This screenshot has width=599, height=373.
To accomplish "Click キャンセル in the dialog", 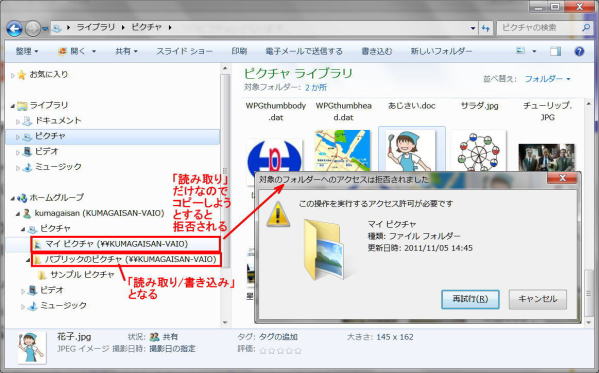I will [x=537, y=299].
